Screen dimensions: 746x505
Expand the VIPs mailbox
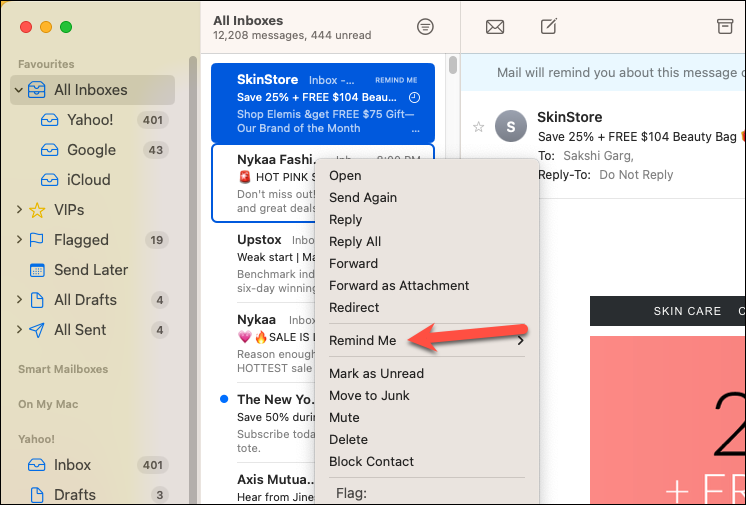pyautogui.click(x=19, y=209)
